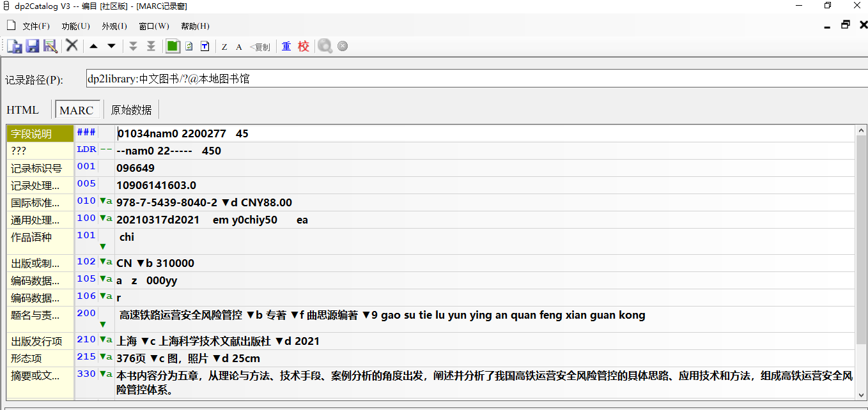
Task: Click the green book toolbar icon
Action: pyautogui.click(x=173, y=46)
